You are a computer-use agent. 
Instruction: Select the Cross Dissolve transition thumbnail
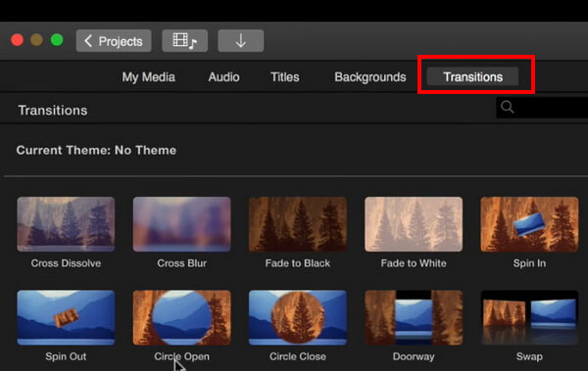point(66,224)
